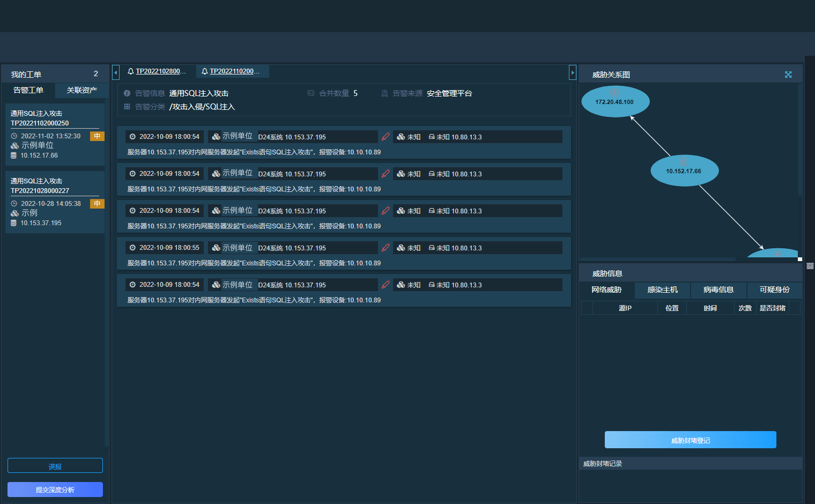This screenshot has height=504, width=815.
Task: Click the 威胁封堵记录 section header
Action: [x=691, y=463]
